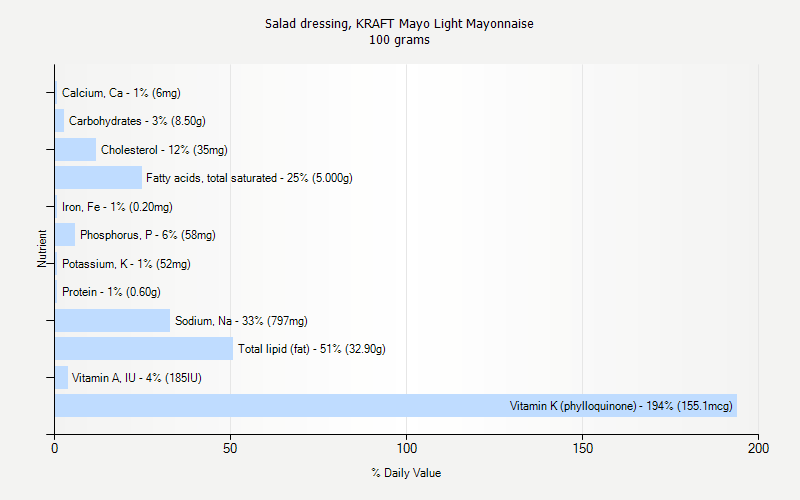Click the 'Vitamin K (phylloquinone) - 194%' label
This screenshot has width=800, height=500.
(621, 406)
